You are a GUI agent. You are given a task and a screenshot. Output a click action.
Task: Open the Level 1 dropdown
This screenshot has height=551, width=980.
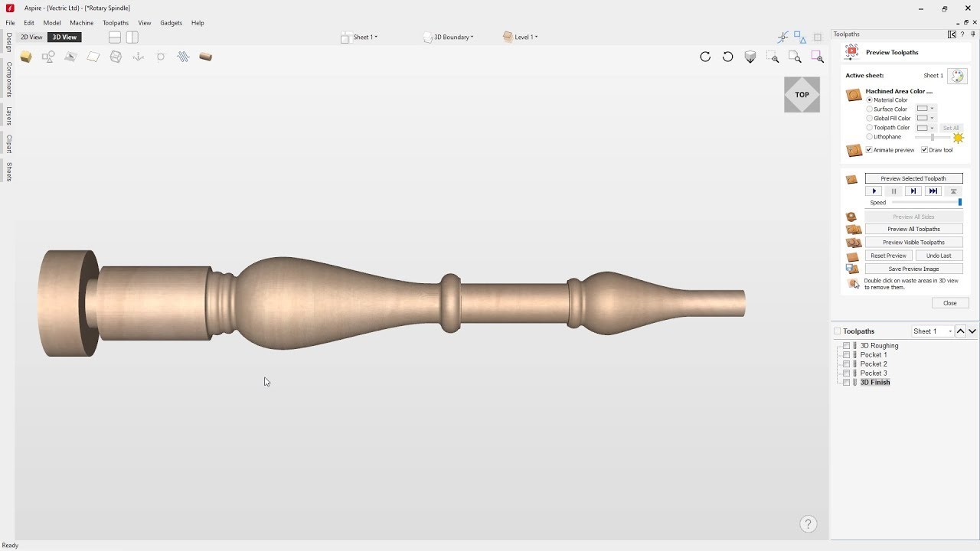(521, 37)
